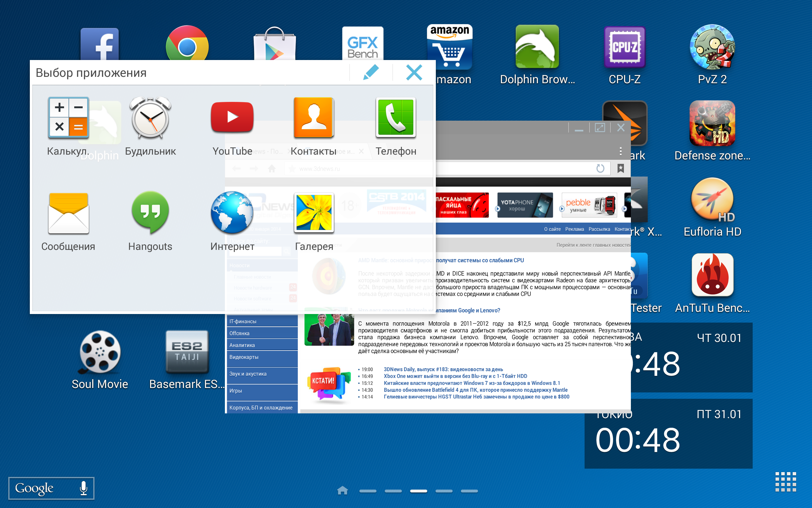
Task: Open Xbox One Blu-ray news headline
Action: (x=455, y=376)
